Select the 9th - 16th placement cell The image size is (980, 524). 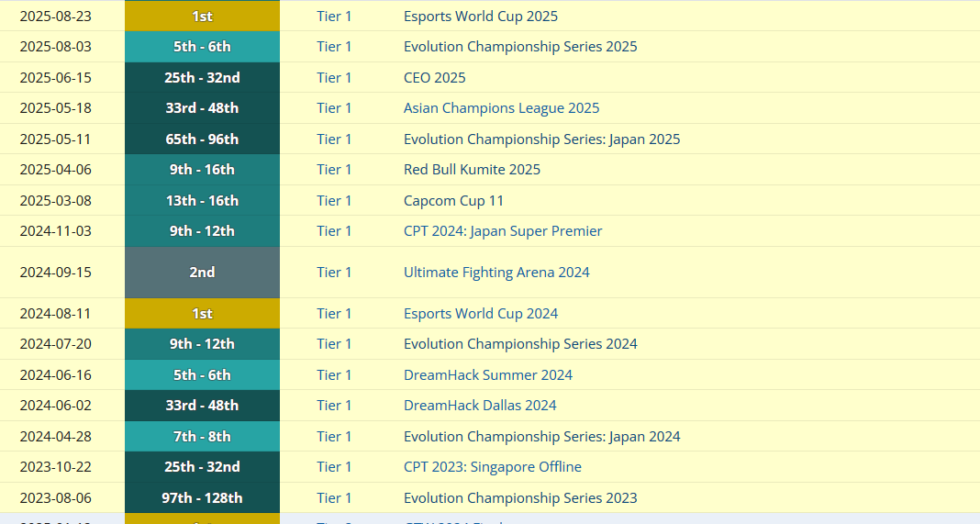[202, 170]
